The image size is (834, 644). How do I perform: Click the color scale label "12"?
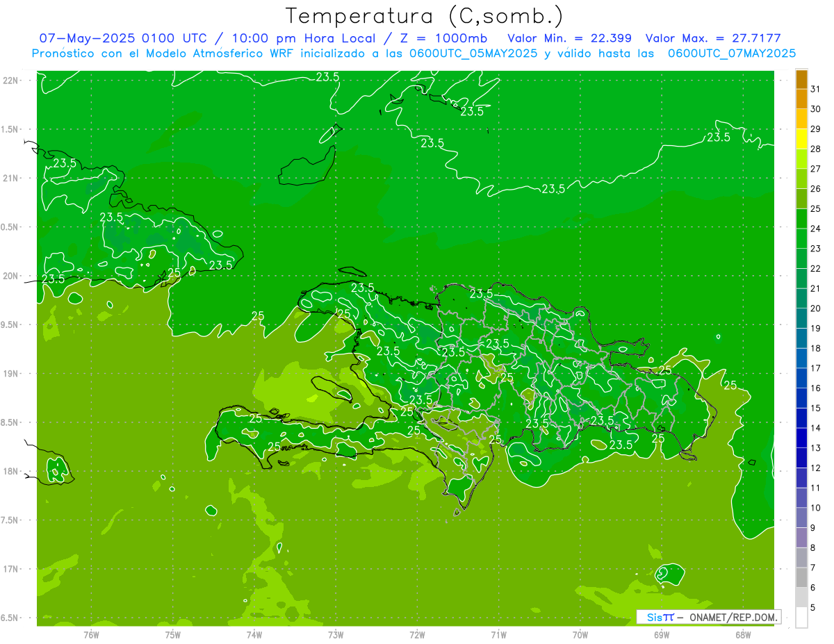[x=816, y=468]
